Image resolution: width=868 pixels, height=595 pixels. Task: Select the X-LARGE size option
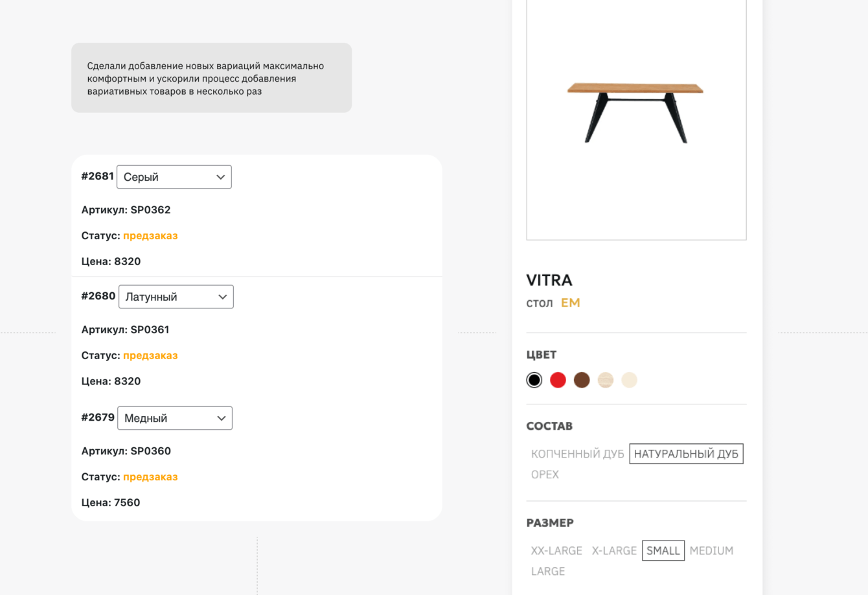point(614,550)
